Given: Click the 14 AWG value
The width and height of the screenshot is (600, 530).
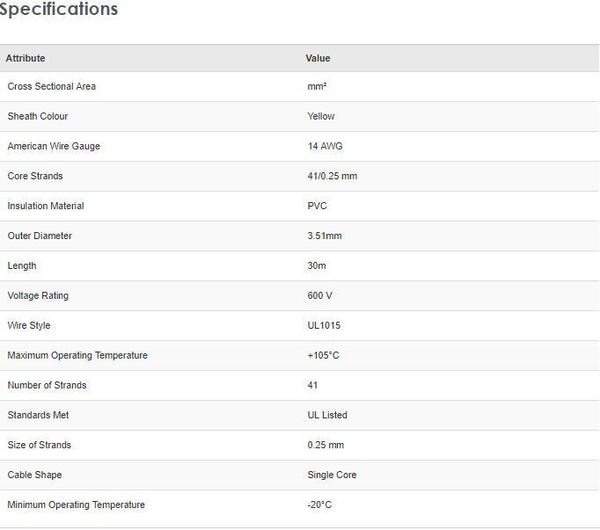Looking at the screenshot, I should coord(325,146).
